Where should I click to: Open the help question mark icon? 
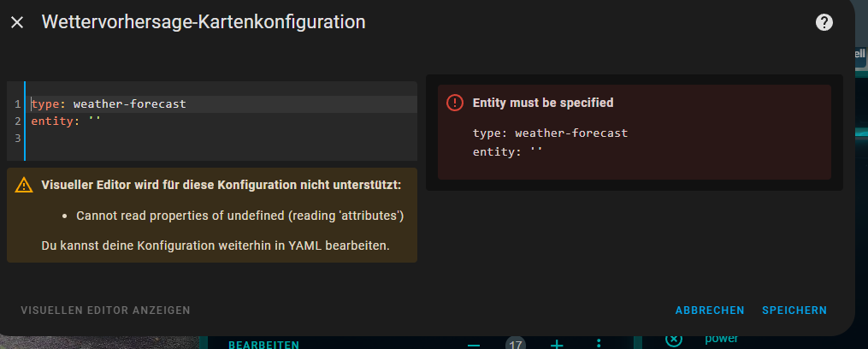824,23
